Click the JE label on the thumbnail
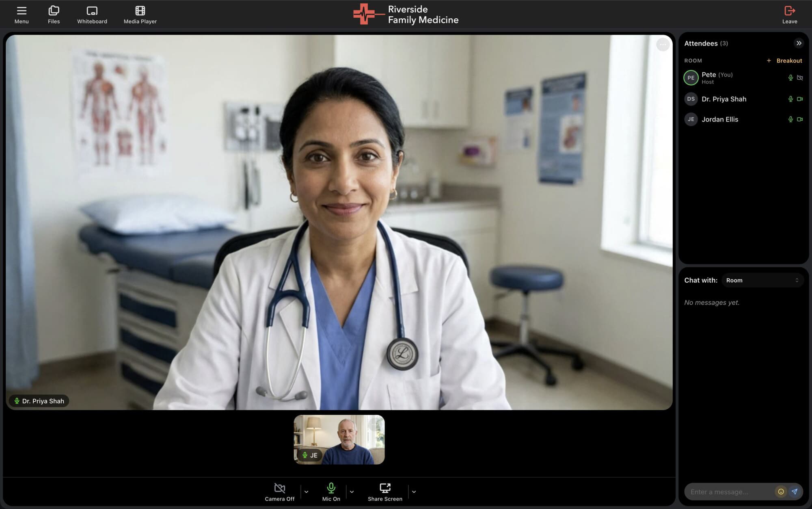The image size is (812, 509). [x=310, y=455]
